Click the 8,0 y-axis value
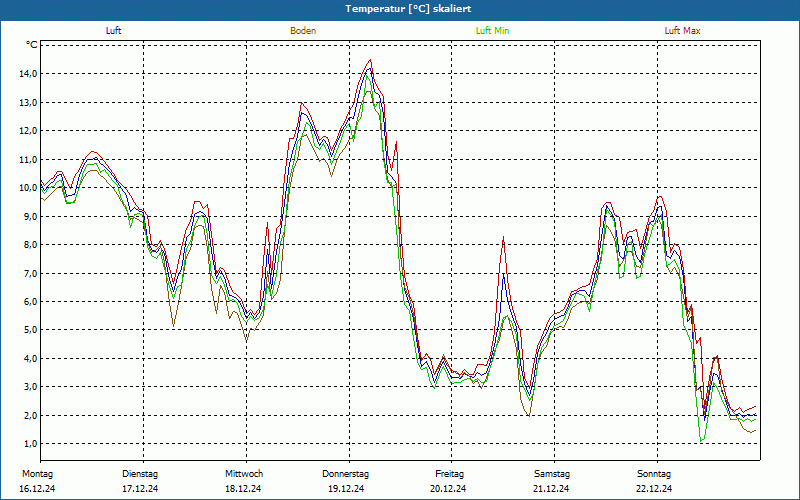This screenshot has height=500, width=800. pyautogui.click(x=31, y=245)
